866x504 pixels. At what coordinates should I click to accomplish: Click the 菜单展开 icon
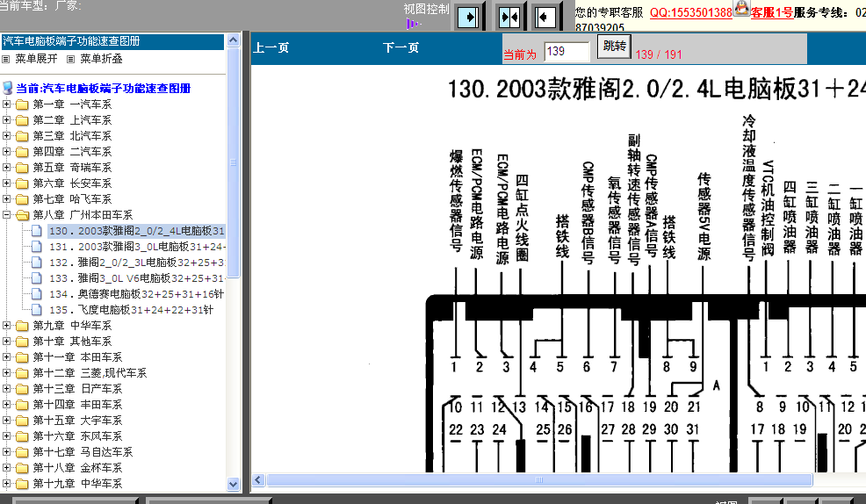click(x=6, y=59)
